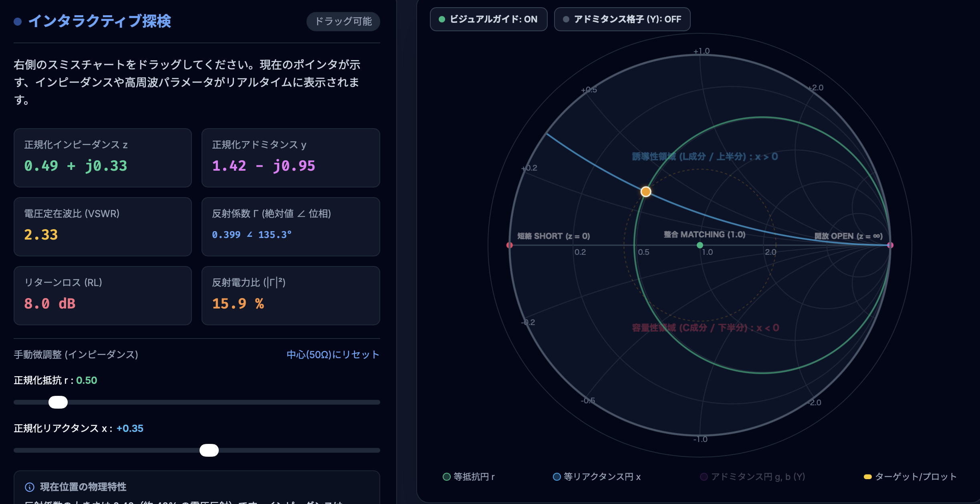Click the 正規化抵抗 r slider thumb

coord(58,402)
